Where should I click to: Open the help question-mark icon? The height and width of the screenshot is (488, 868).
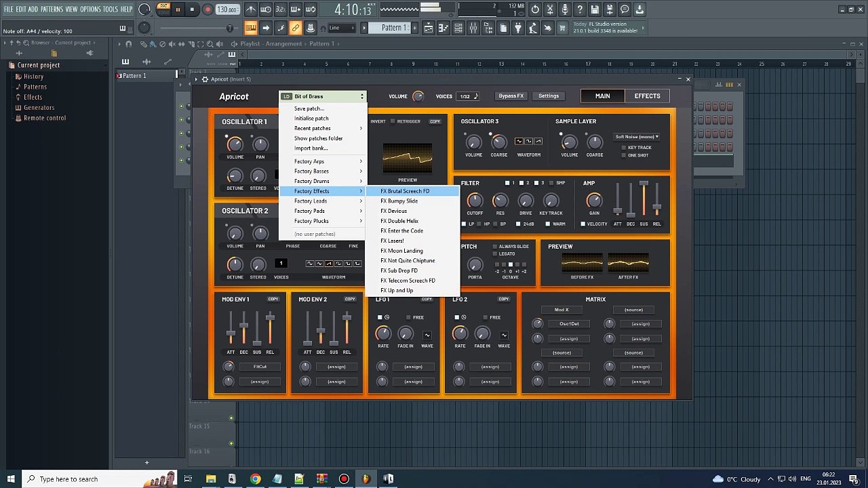(580, 9)
